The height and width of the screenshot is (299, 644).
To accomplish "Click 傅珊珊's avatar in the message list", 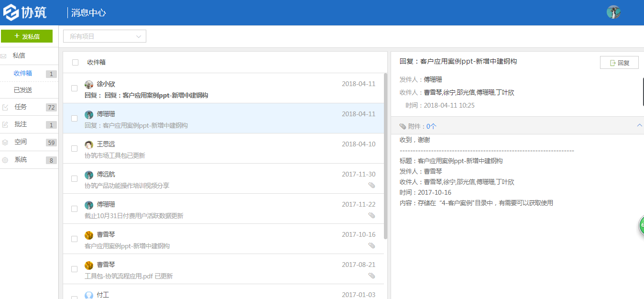I will coord(89,114).
